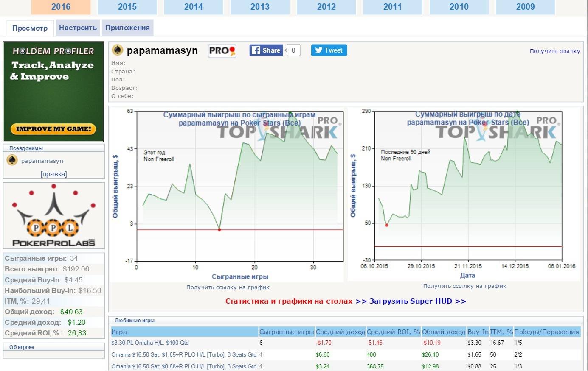Go to the Приложения tab
Screen dimensions: 588x371
pos(127,28)
